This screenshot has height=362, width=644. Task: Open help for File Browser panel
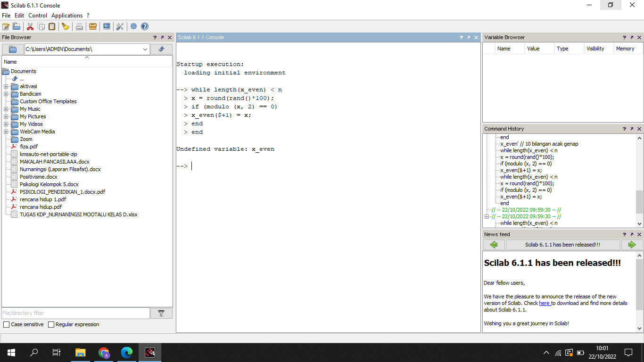[x=155, y=37]
